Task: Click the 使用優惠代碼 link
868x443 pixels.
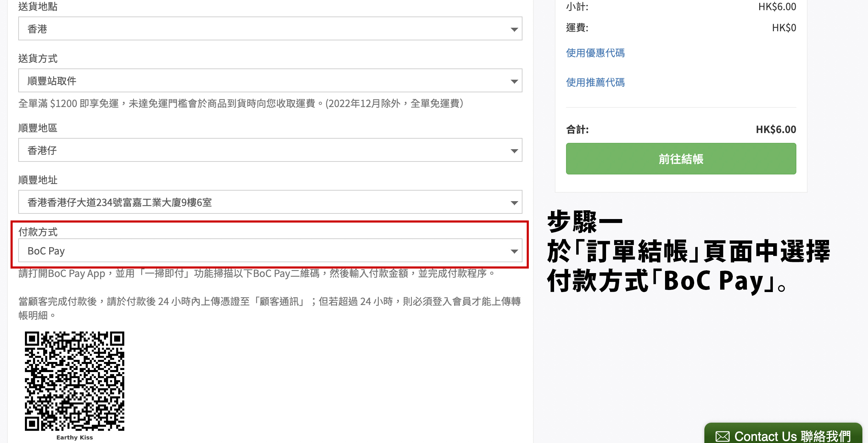Action: click(595, 53)
